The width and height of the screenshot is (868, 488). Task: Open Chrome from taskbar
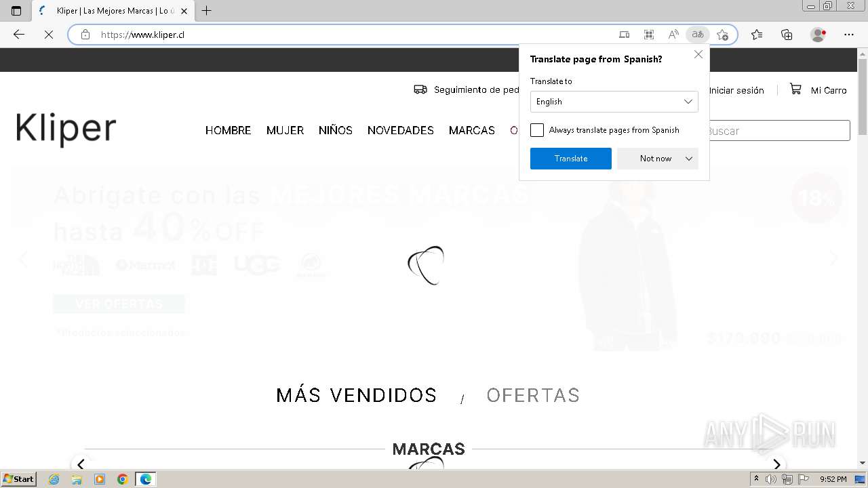point(123,479)
